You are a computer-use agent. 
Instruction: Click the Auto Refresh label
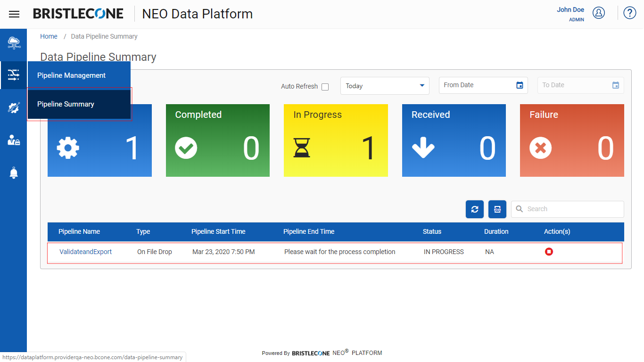pos(299,86)
